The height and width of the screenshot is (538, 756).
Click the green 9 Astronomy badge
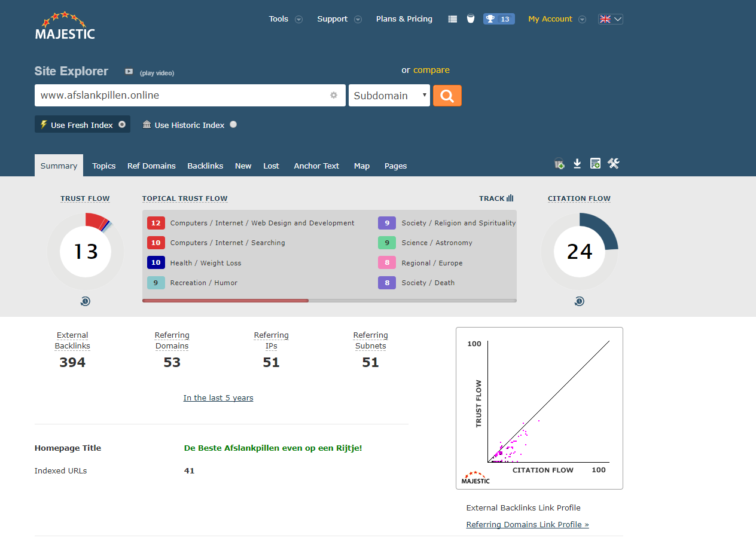tap(387, 243)
